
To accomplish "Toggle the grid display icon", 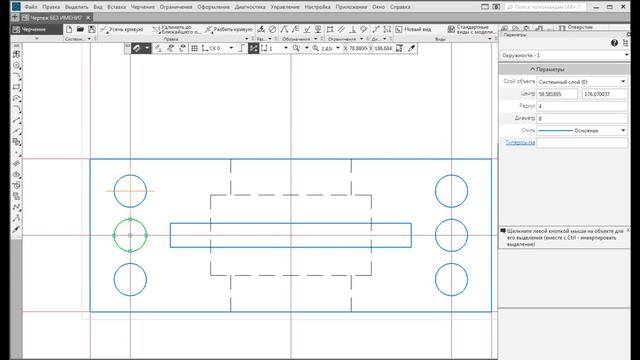I will 195,48.
